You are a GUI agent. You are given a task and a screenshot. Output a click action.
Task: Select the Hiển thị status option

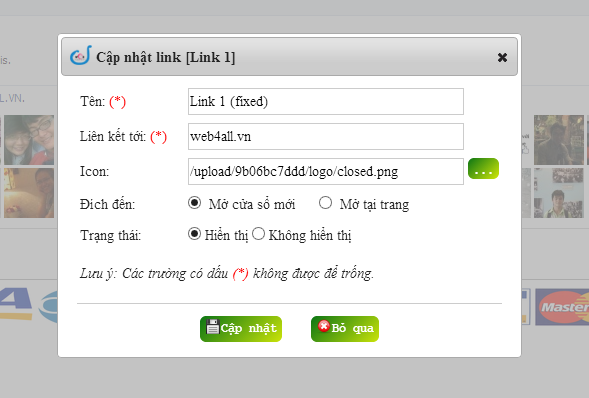coord(194,234)
